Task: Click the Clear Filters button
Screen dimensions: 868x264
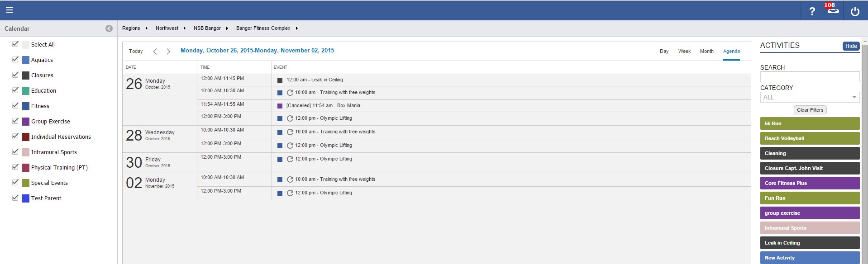Action: click(810, 110)
